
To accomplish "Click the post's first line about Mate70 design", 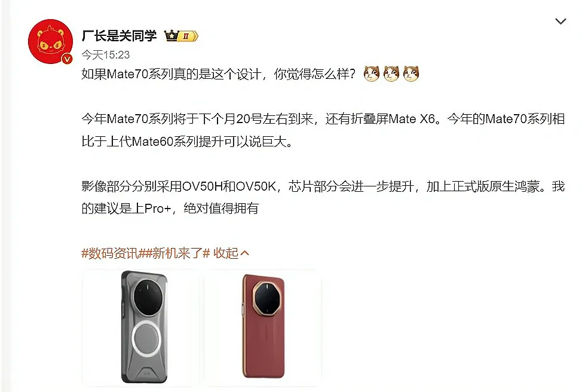I will (218, 74).
